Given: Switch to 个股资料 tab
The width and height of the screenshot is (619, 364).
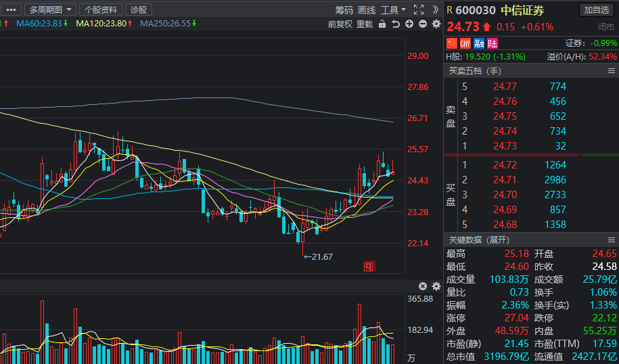Looking at the screenshot, I should 101,10.
